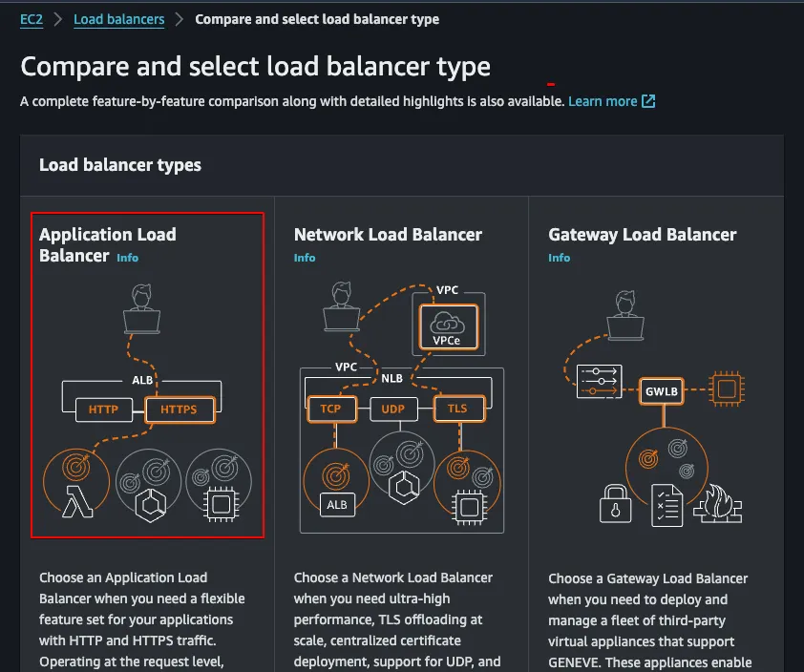Click the container hexagon icon in the ALB diagram
804x672 pixels.
tap(150, 505)
